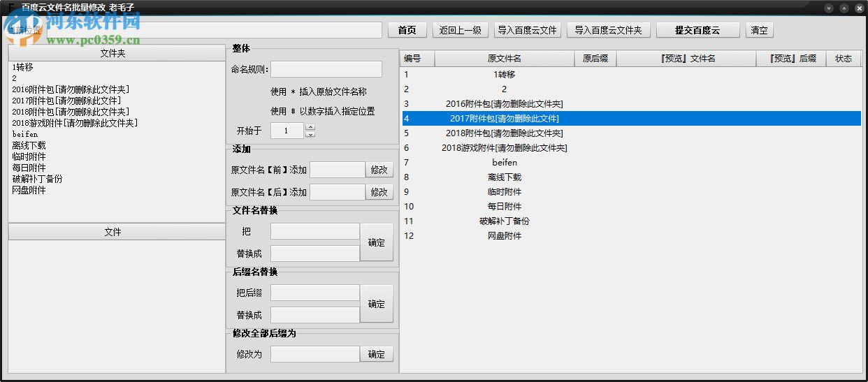Select table row 2 named 2
This screenshot has width=868, height=382.
pyautogui.click(x=631, y=89)
